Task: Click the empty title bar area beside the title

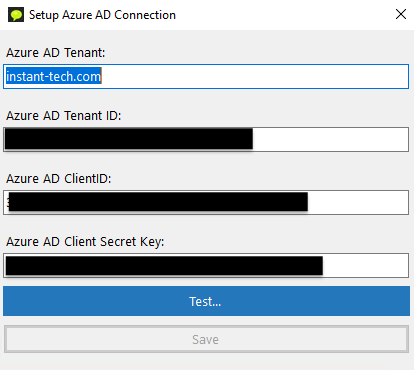Action: pyautogui.click(x=283, y=15)
